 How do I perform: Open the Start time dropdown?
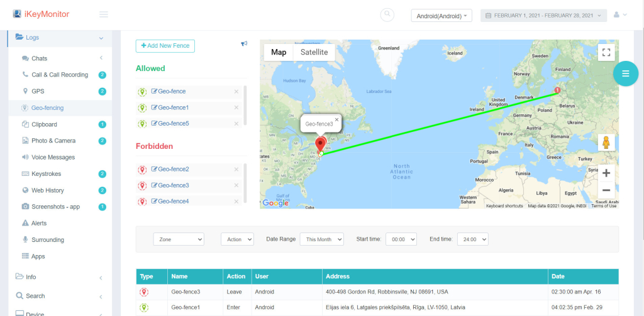(x=401, y=239)
